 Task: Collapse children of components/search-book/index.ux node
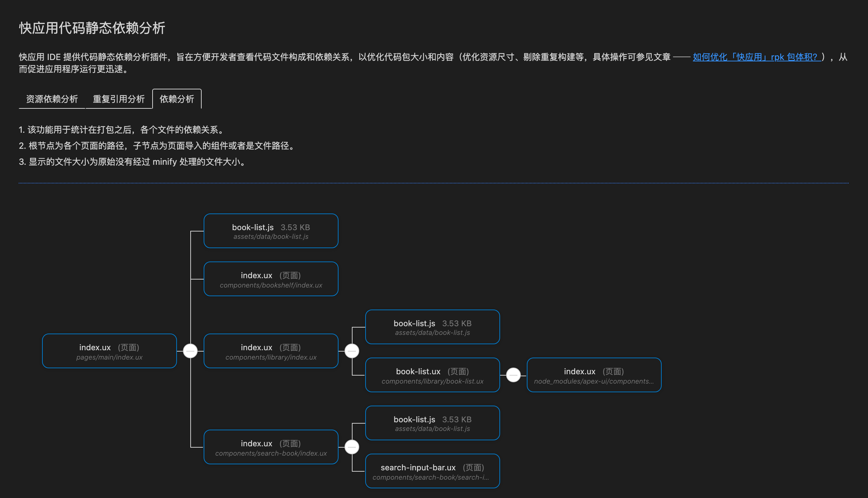[x=352, y=447]
